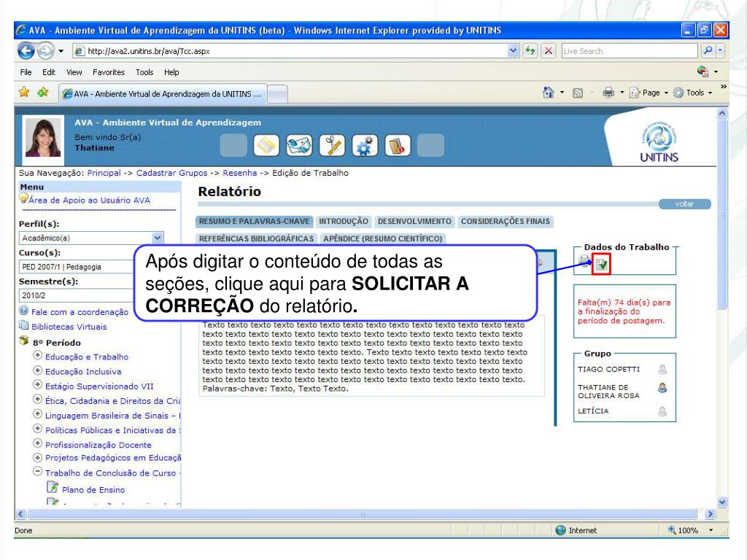This screenshot has width=747, height=560.
Task: Expand the Linguagem Brasileira de Sinais node
Action: [38, 414]
